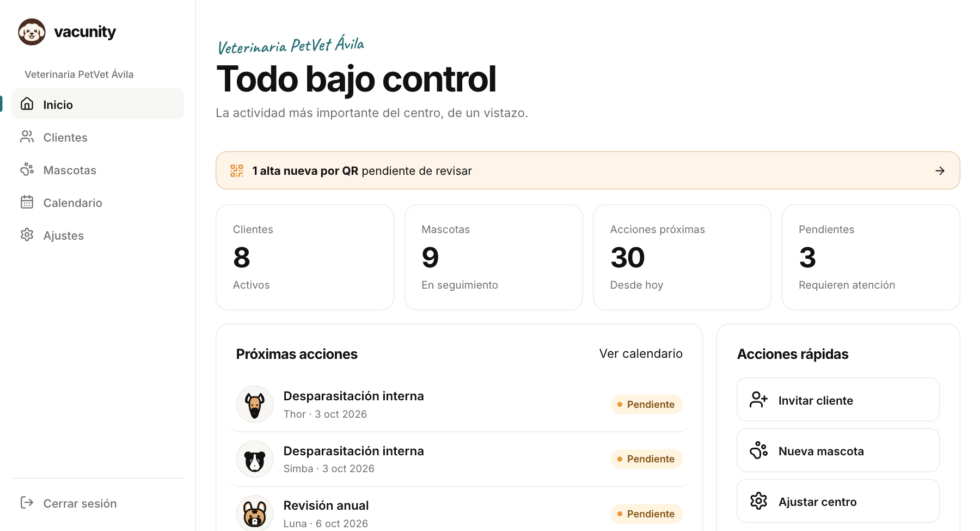Click the Nueva mascota button
This screenshot has width=980, height=531.
click(838, 450)
